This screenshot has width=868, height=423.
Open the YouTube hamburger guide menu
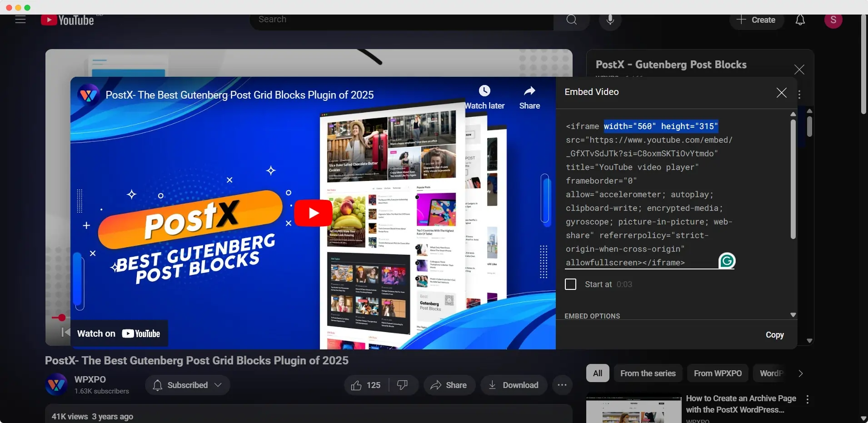20,20
